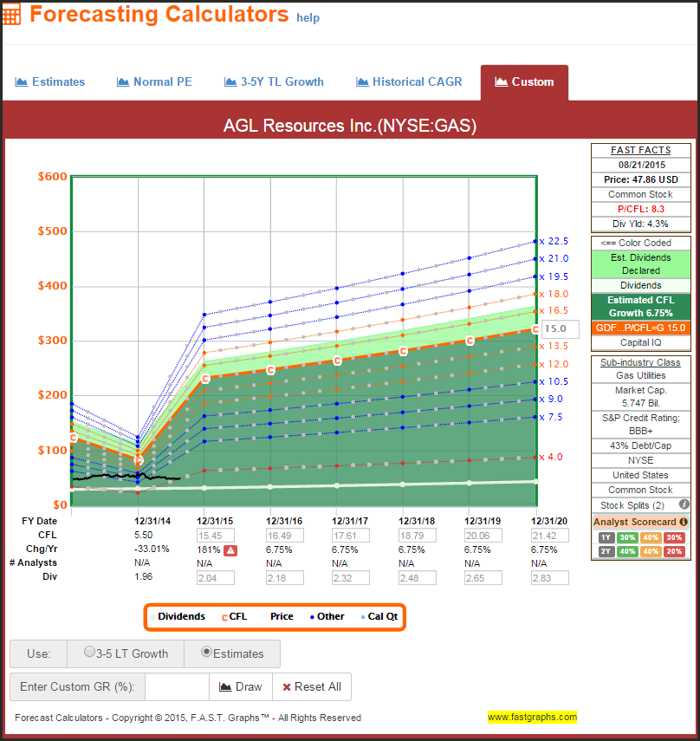Click the Stock Splits info icon
700x741 pixels.
(x=684, y=504)
